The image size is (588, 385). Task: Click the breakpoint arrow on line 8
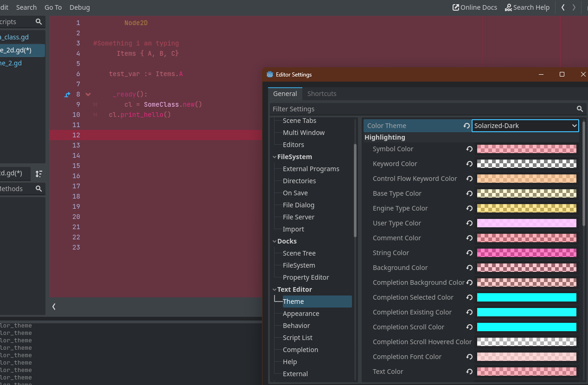tap(67, 94)
